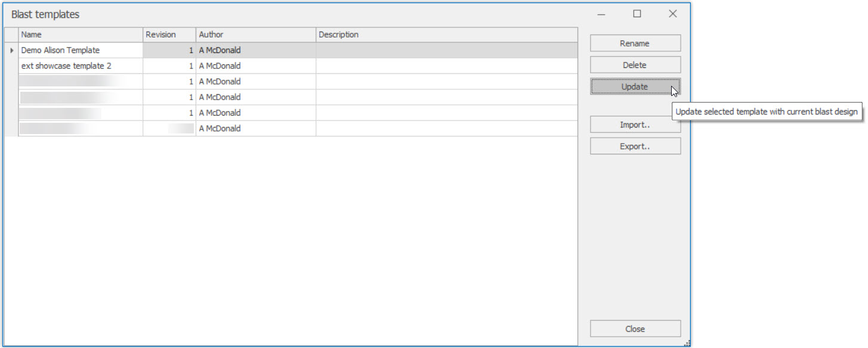Close the Blast templates window with the X
Viewport: 868px width, 348px height.
tap(673, 14)
